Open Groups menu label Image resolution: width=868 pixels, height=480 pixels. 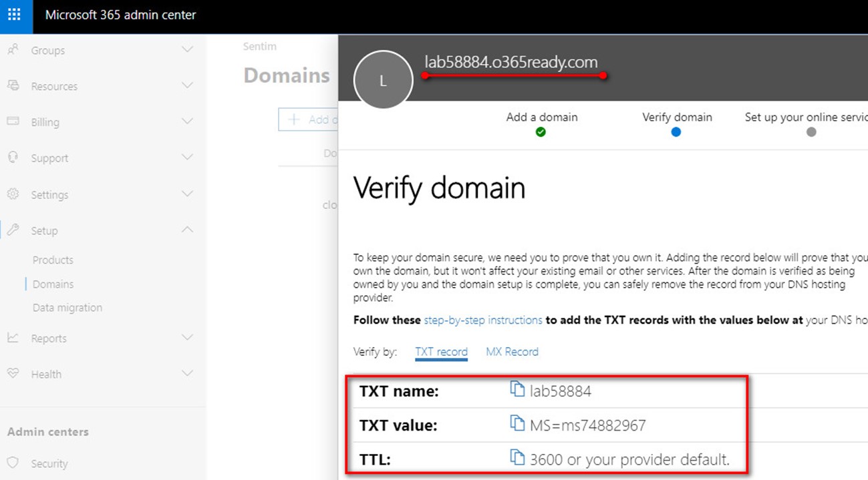click(48, 51)
